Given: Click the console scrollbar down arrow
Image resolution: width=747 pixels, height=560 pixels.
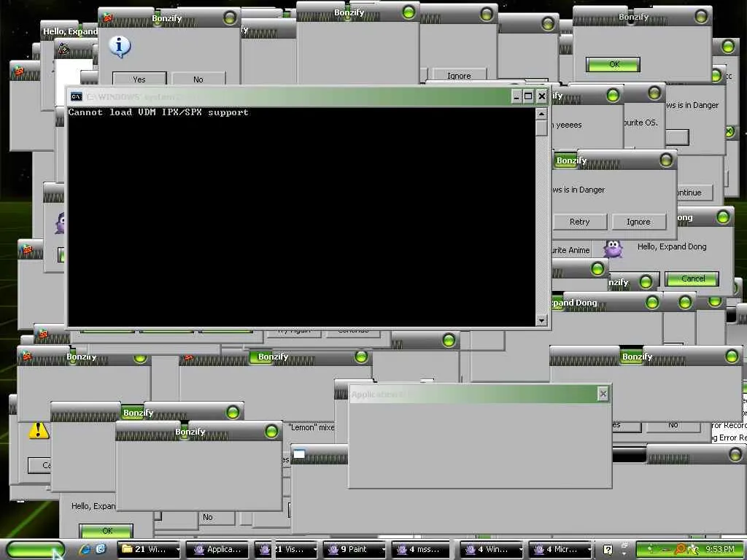Looking at the screenshot, I should pyautogui.click(x=541, y=321).
